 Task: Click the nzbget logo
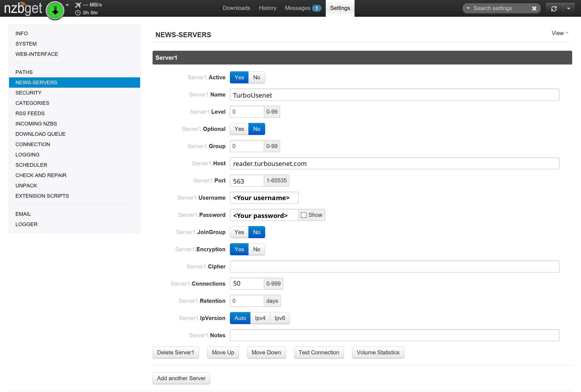click(x=23, y=9)
